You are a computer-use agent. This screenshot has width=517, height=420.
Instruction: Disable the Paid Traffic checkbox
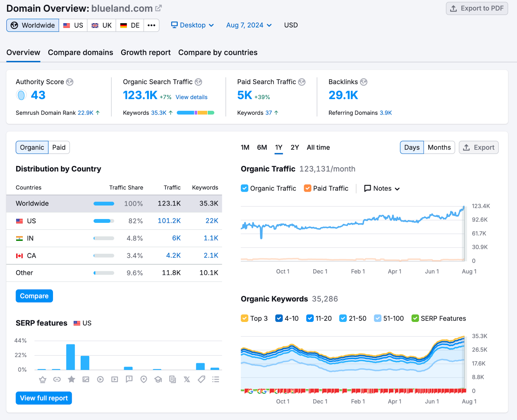click(x=307, y=188)
